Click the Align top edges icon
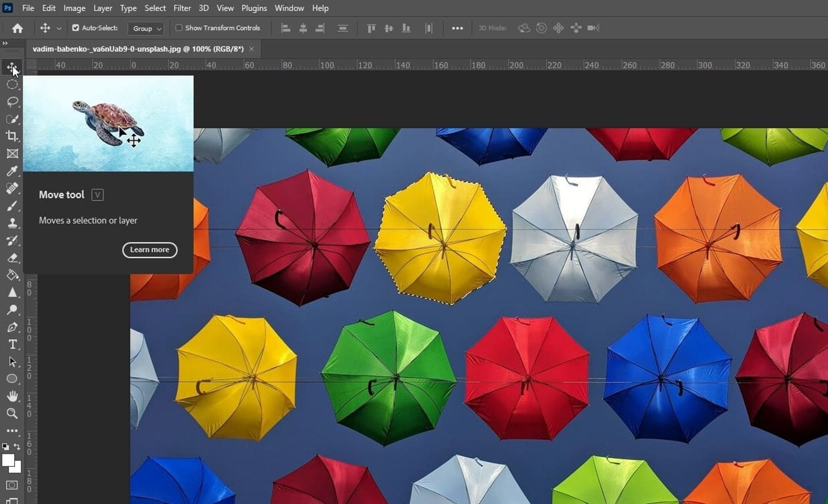The height and width of the screenshot is (504, 828). [x=371, y=28]
